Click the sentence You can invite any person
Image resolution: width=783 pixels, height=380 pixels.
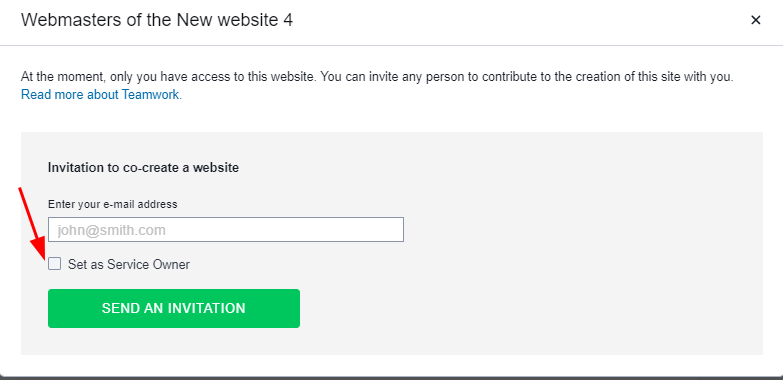tap(527, 77)
